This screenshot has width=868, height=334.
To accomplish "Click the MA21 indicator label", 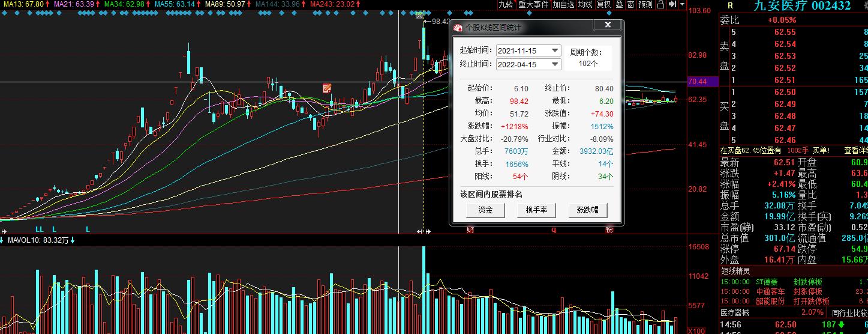I will [74, 4].
